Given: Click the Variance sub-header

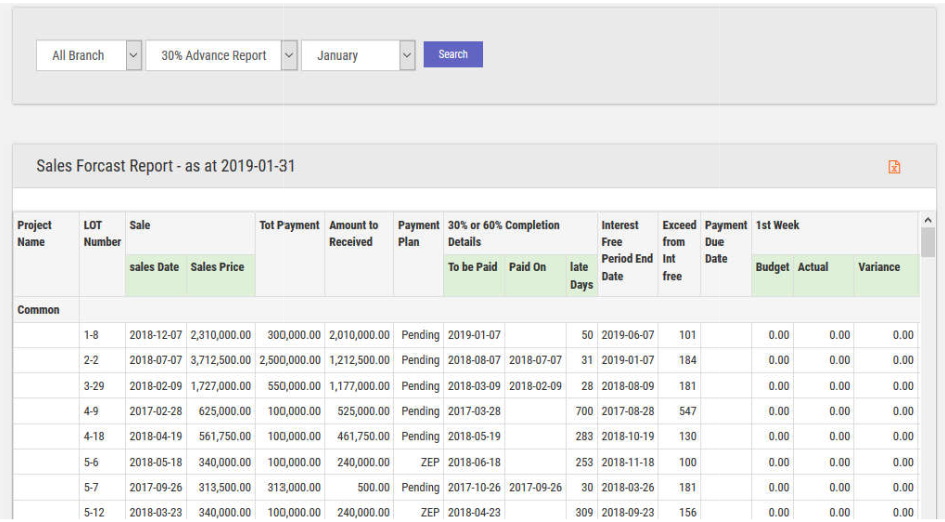Looking at the screenshot, I should point(878,267).
